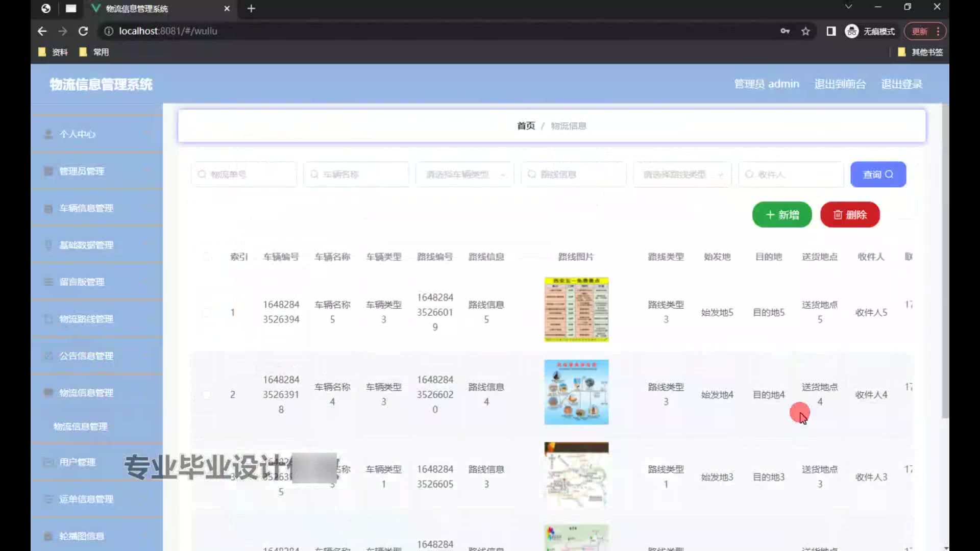The height and width of the screenshot is (551, 980).
Task: Expand the 公告信息管理 sidebar menu
Action: (97, 356)
